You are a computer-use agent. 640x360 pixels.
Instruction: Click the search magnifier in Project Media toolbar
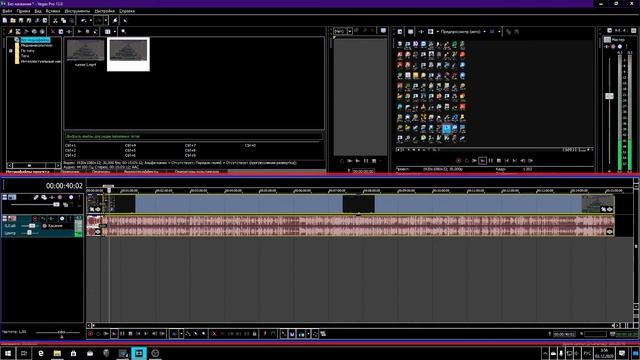(x=123, y=31)
